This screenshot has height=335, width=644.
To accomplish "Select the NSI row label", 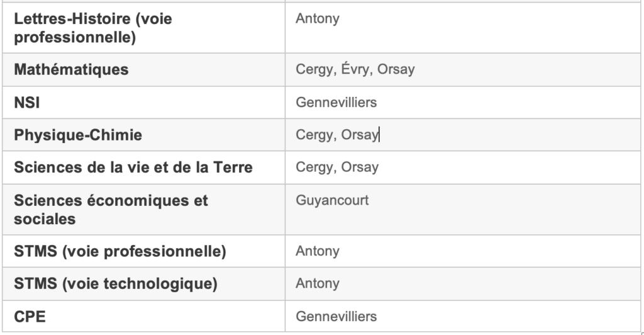I will [27, 102].
